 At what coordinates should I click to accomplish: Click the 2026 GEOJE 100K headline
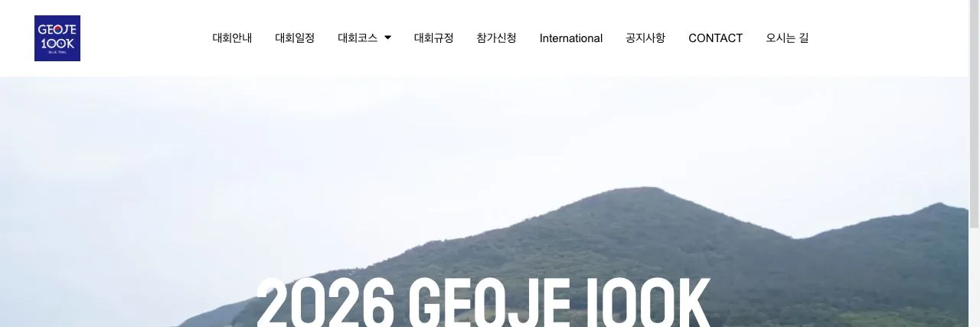pos(483,302)
